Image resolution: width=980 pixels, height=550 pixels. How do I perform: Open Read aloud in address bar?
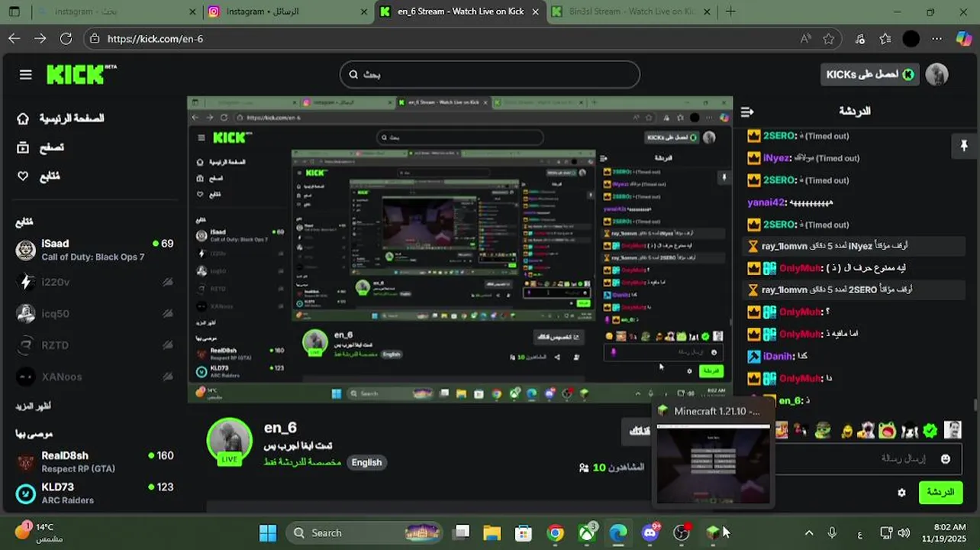pos(805,38)
